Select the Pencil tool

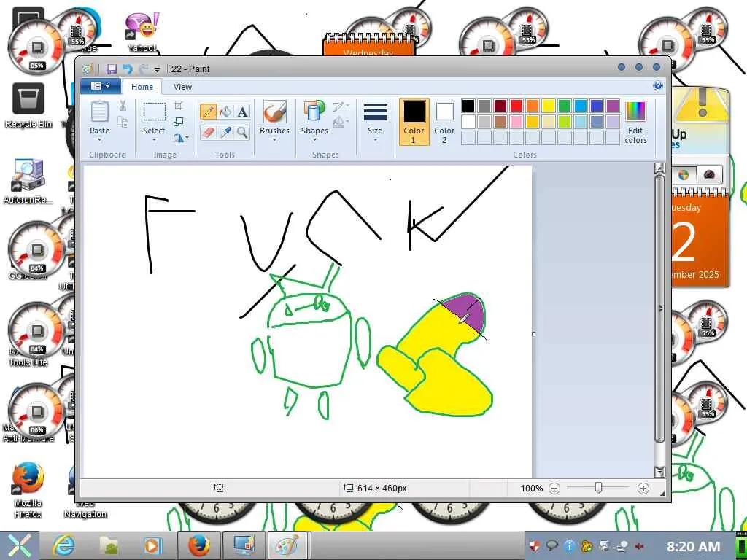pos(208,112)
